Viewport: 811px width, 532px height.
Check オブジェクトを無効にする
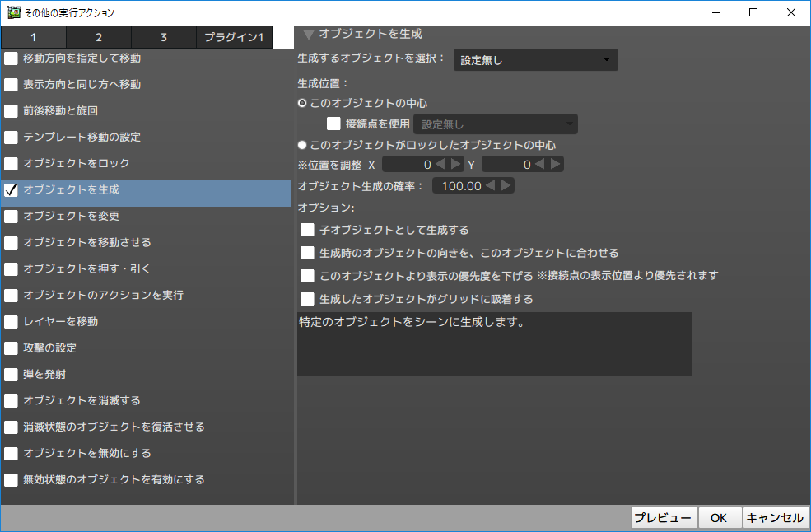click(11, 453)
